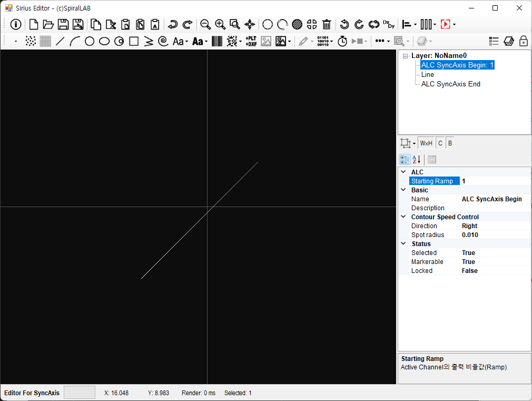The image size is (532, 401).
Task: Select the Rectangle drawing tool
Action: [x=134, y=42]
